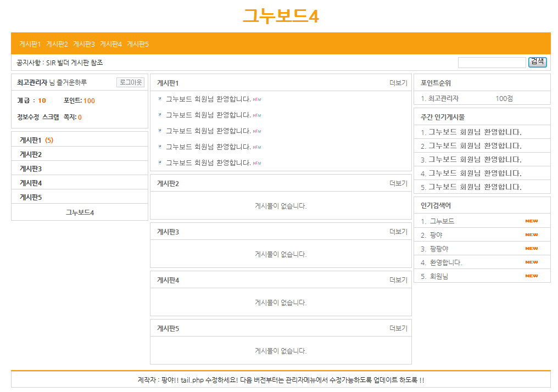Click 그누보드4 link below sidebar board list
558x392 pixels.
click(x=80, y=212)
